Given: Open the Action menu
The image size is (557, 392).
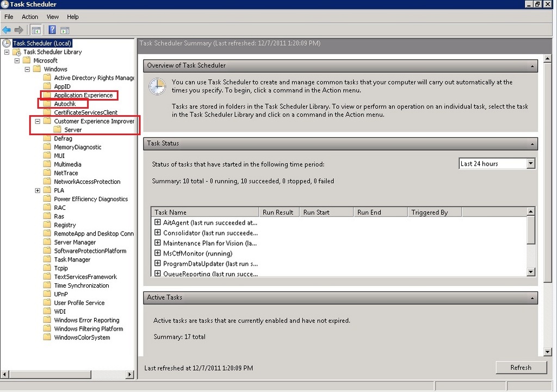Looking at the screenshot, I should pyautogui.click(x=29, y=16).
